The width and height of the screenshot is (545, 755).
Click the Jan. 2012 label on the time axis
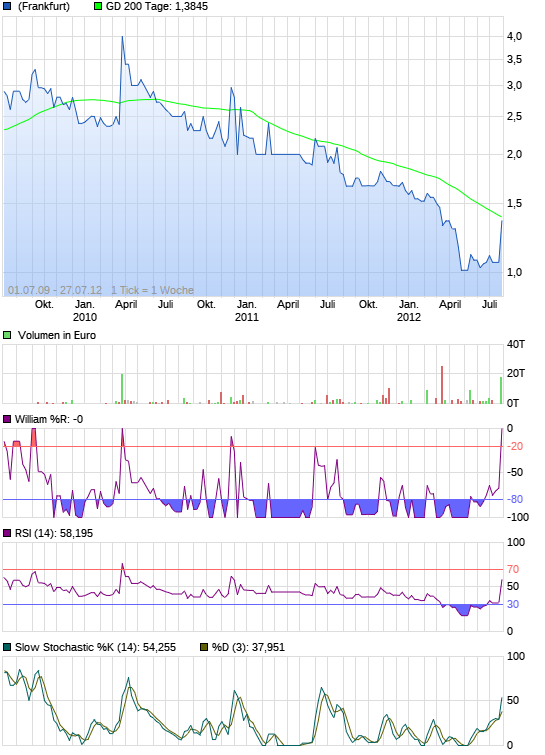(408, 311)
